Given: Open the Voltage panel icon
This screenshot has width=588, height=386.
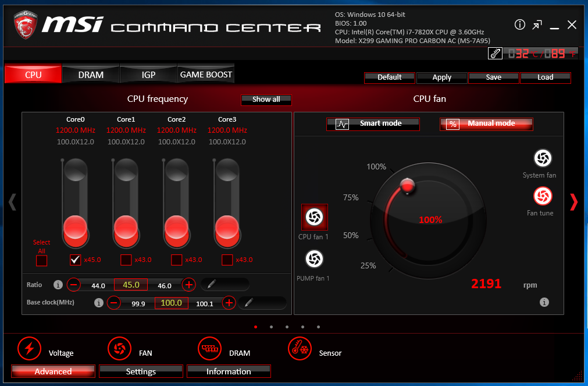Looking at the screenshot, I should [x=29, y=349].
